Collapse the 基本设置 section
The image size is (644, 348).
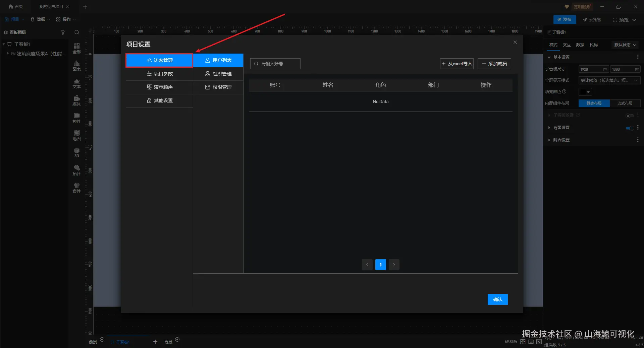click(x=549, y=57)
